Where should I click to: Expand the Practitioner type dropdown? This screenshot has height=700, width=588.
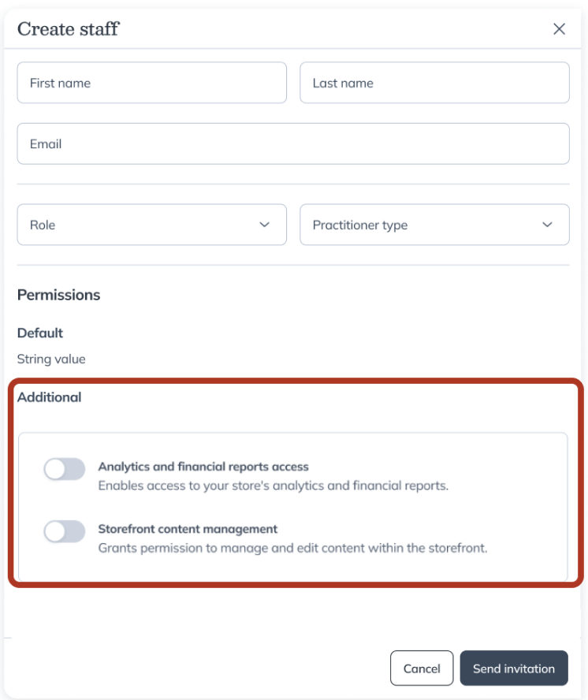coord(434,225)
